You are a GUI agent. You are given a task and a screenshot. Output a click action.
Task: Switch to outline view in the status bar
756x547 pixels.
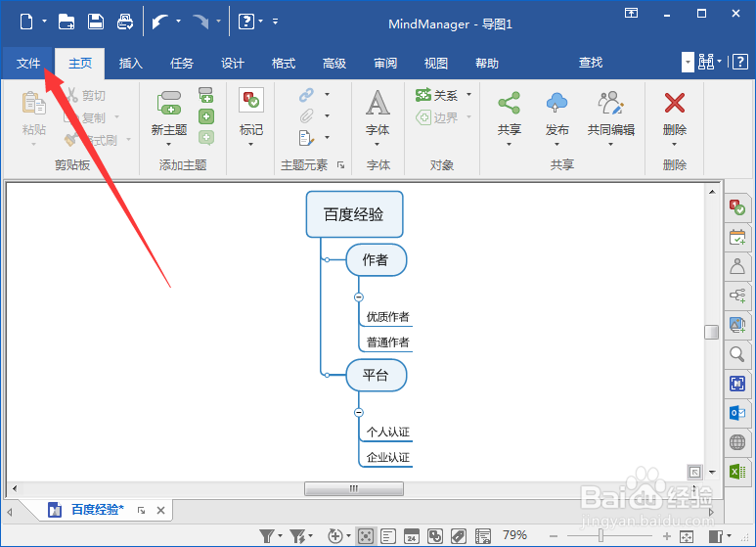(x=388, y=536)
